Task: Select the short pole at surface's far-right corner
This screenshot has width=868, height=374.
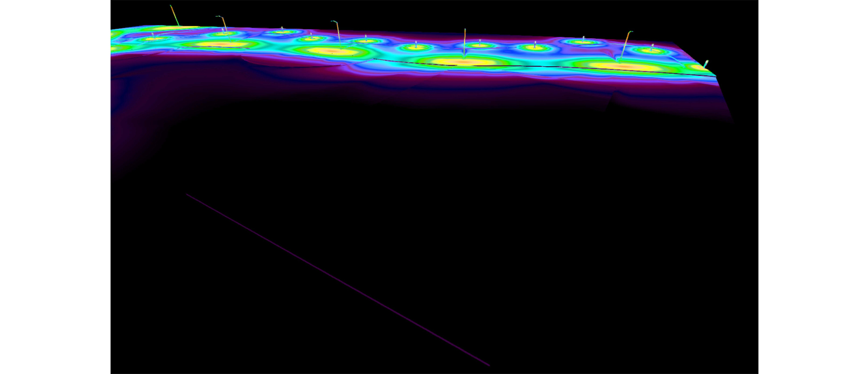Action: 706,64
